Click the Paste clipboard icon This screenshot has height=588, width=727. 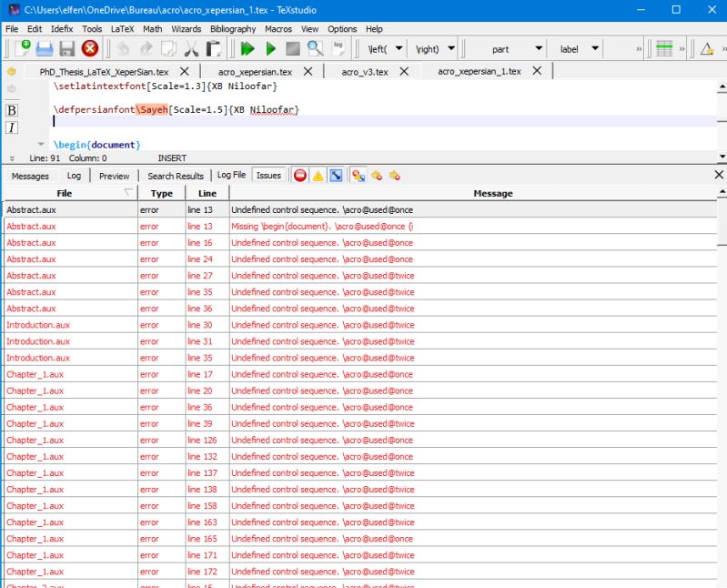(213, 48)
